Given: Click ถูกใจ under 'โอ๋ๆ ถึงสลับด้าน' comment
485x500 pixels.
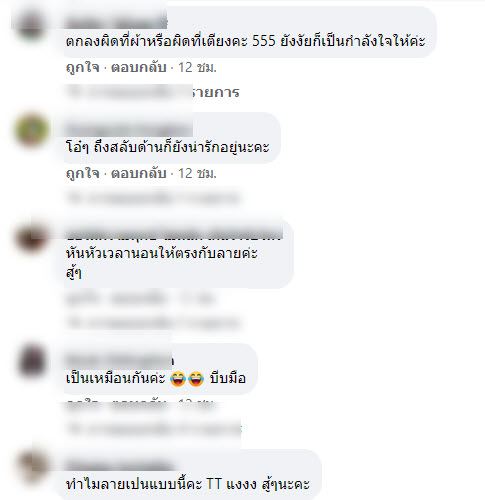Looking at the screenshot, I should pyautogui.click(x=83, y=173).
